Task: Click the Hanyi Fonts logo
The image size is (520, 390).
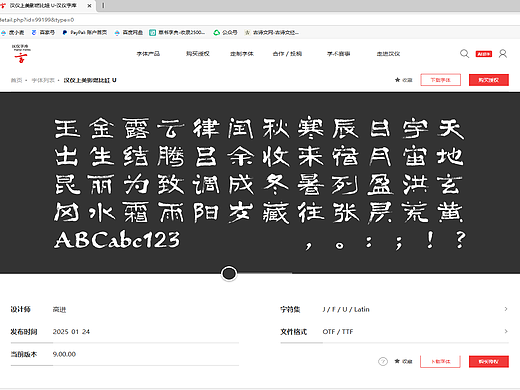Action: [x=21, y=54]
